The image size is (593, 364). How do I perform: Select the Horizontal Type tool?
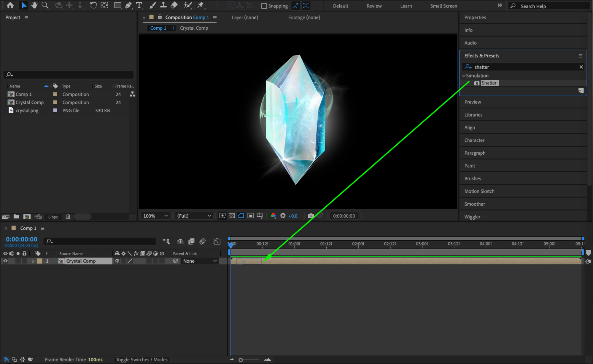point(139,5)
